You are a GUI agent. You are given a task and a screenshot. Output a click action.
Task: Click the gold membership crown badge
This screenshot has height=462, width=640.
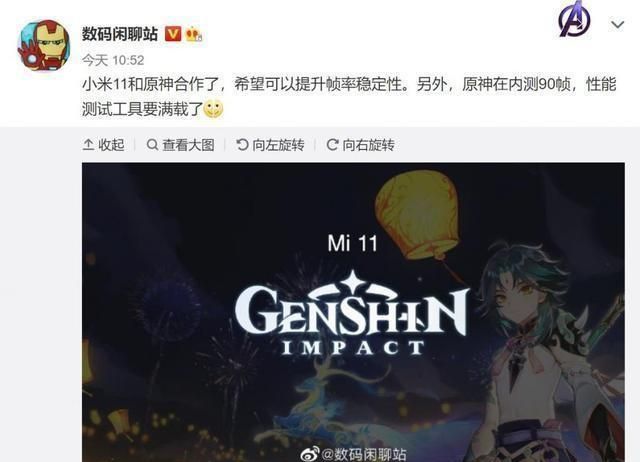coord(193,34)
